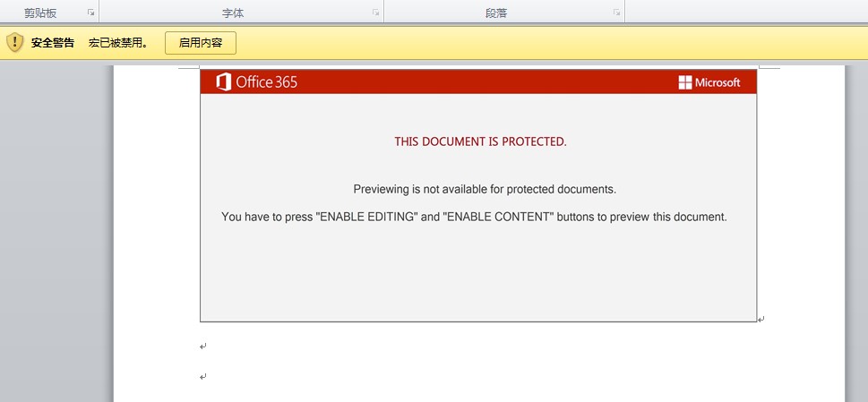868x402 pixels.
Task: Click the Microsoft logo in the banner
Action: pyautogui.click(x=709, y=82)
